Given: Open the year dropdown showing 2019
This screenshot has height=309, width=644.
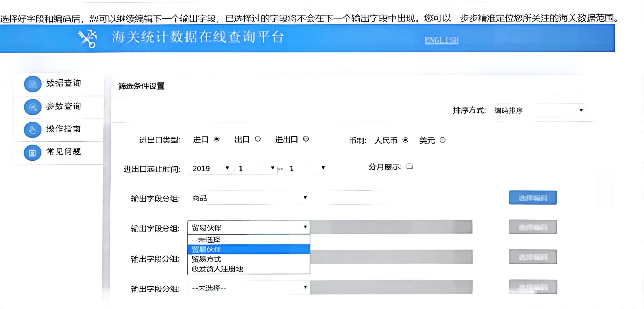Looking at the screenshot, I should (x=210, y=169).
